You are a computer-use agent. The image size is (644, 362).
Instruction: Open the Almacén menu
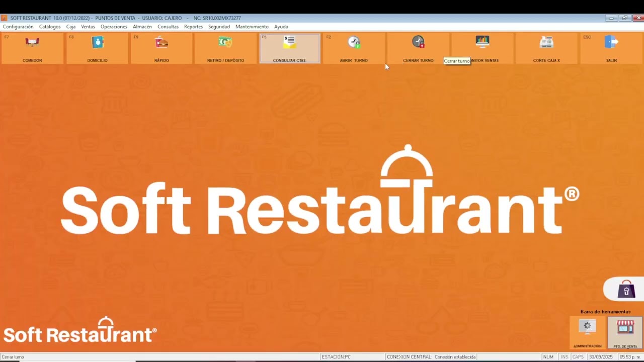(x=142, y=27)
